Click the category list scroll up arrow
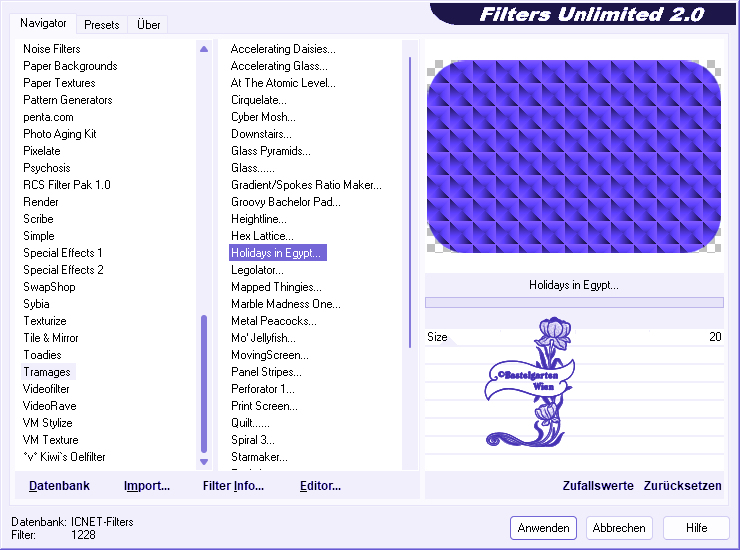 204,49
